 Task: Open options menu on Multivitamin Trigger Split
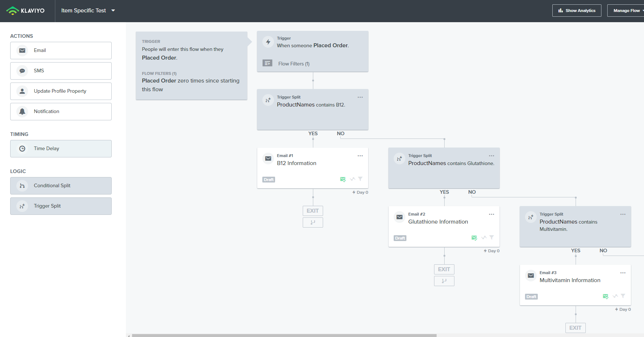623,214
